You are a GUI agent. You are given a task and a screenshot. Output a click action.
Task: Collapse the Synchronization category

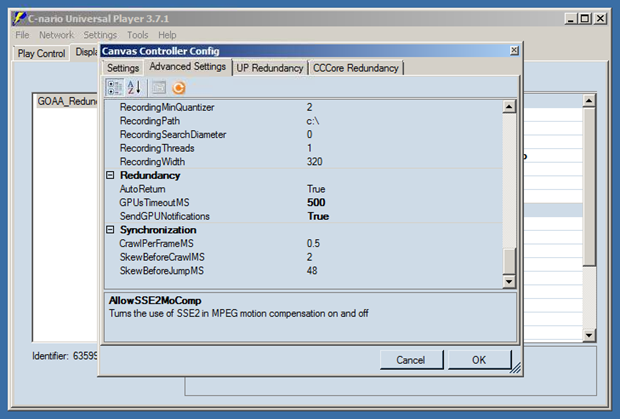point(110,230)
